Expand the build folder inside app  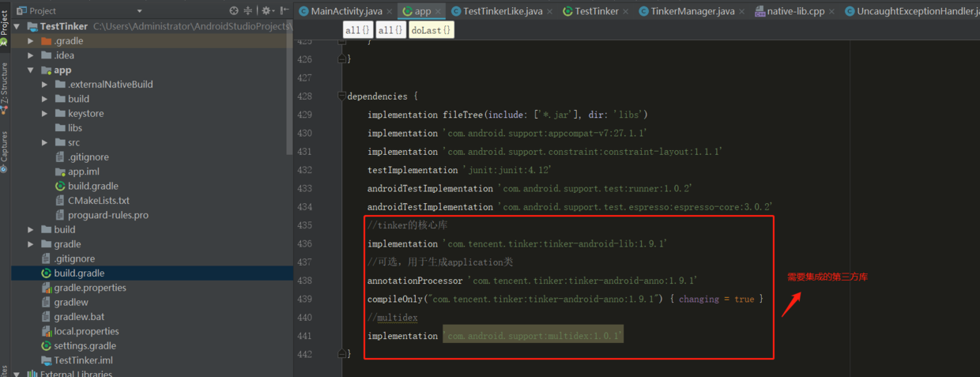click(x=45, y=99)
